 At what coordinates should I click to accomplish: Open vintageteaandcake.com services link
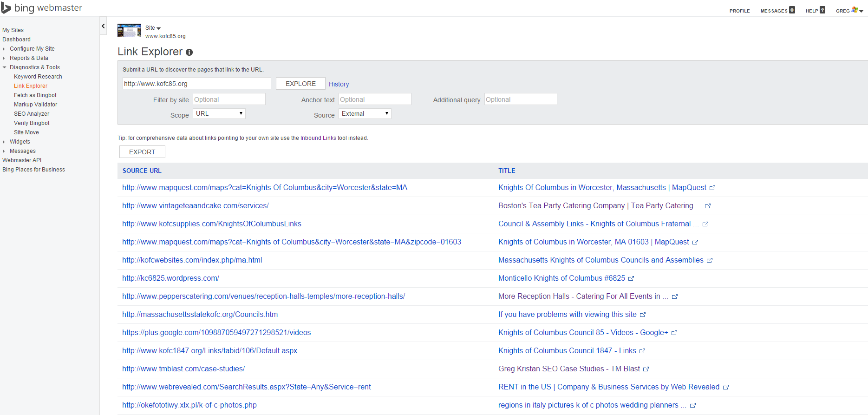(x=196, y=205)
